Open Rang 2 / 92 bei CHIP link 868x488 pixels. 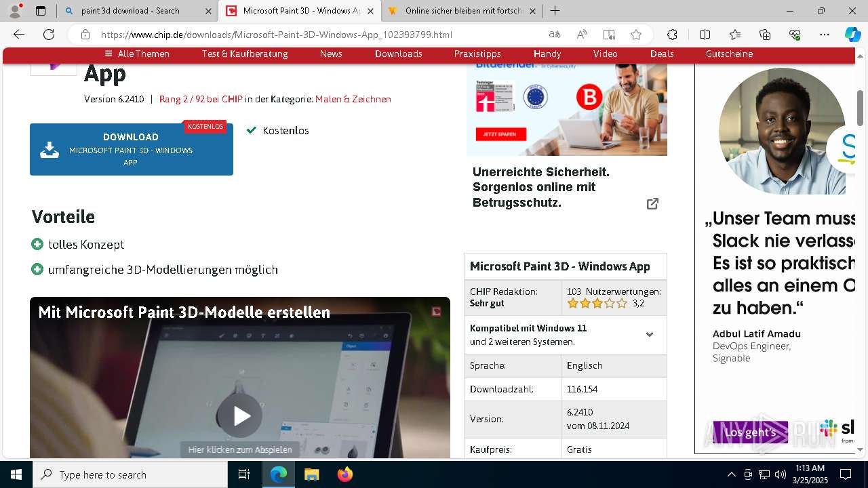coord(201,99)
